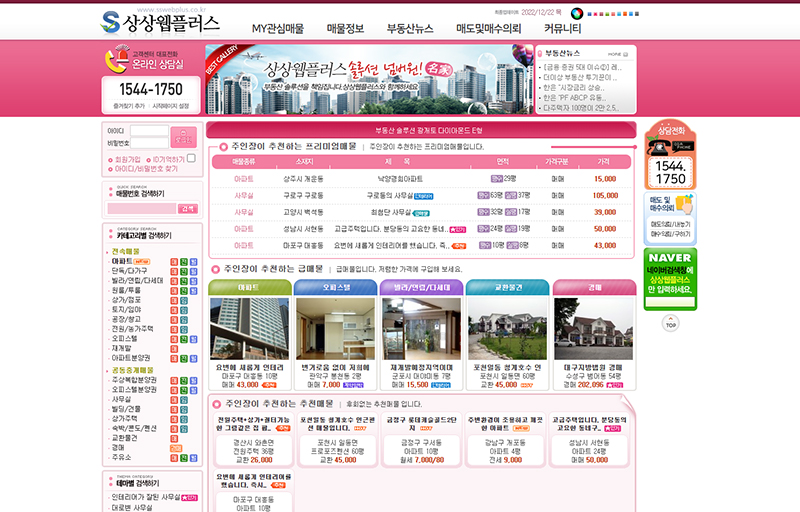Click the pink login button
This screenshot has width=800, height=512.
(x=184, y=137)
